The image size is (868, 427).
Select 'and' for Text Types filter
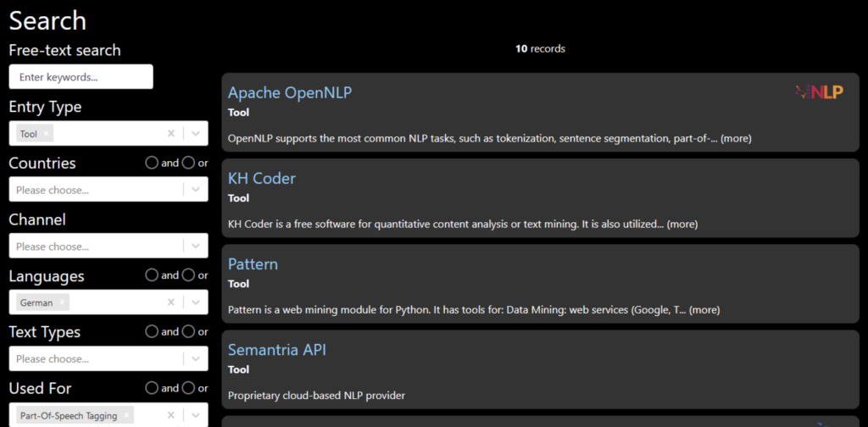[x=152, y=331]
